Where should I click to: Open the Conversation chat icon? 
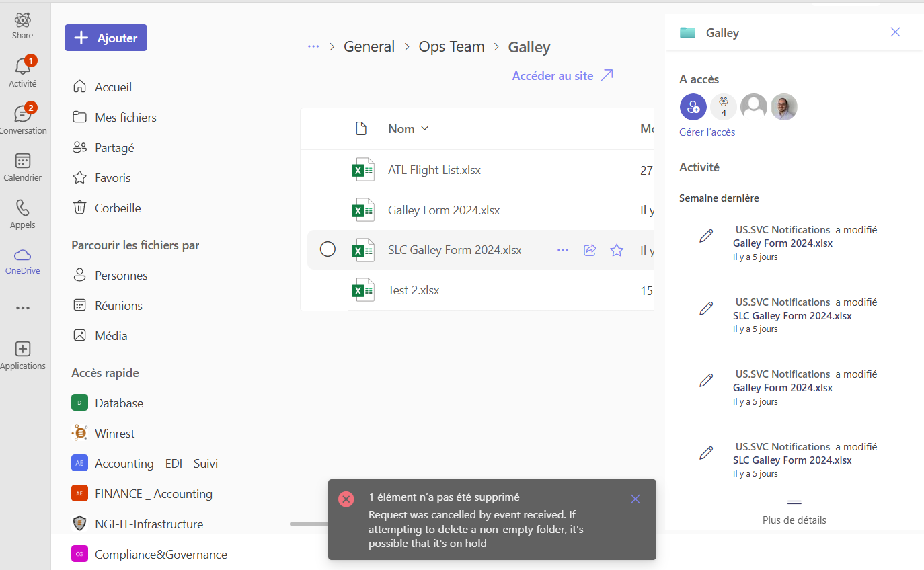[x=22, y=114]
